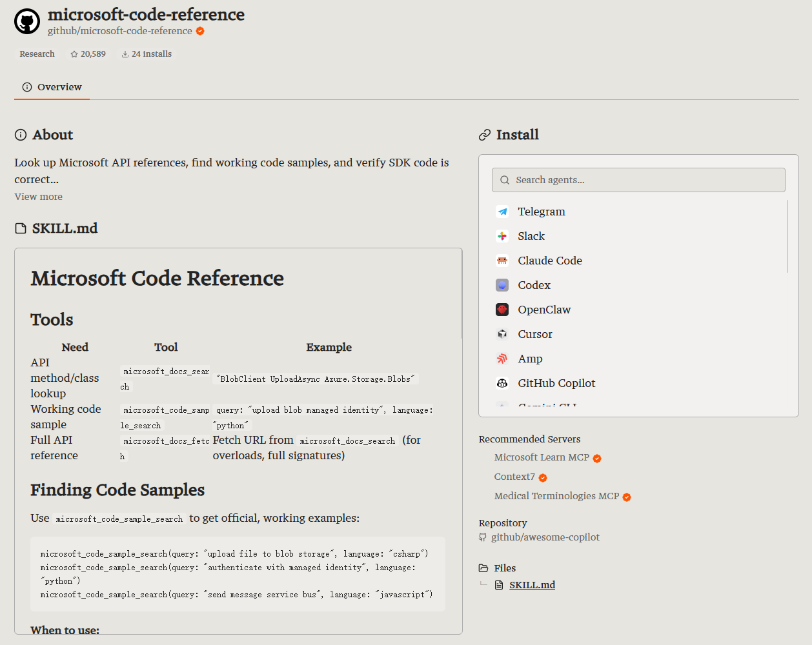
Task: Click the microsoft-code-reference page title
Action: pos(146,14)
